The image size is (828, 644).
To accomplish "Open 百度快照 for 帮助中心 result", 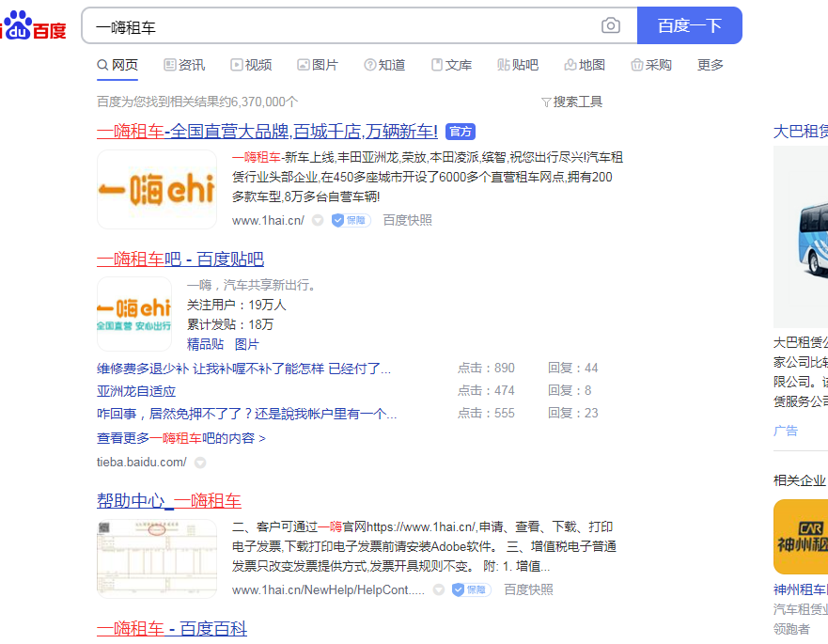I will click(528, 589).
